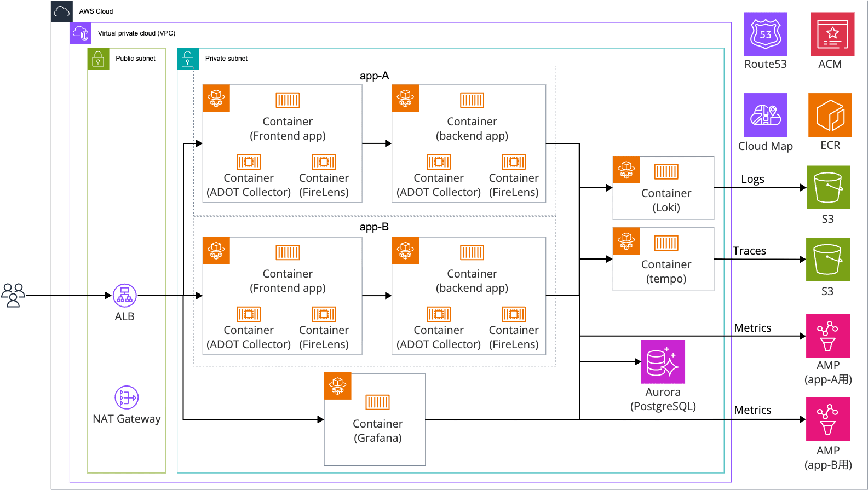Click ECS task icon on app-B frontend box
The width and height of the screenshot is (868, 490).
(216, 251)
